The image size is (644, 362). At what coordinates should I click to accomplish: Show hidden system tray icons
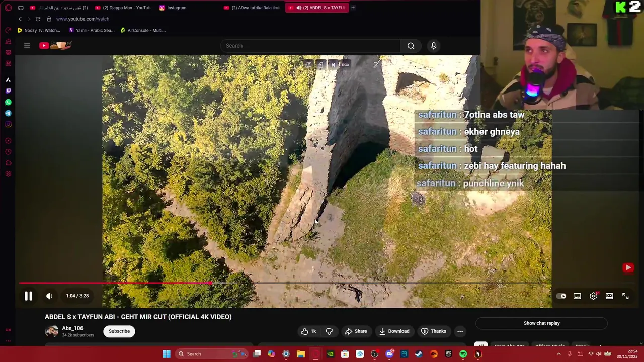[558, 354]
